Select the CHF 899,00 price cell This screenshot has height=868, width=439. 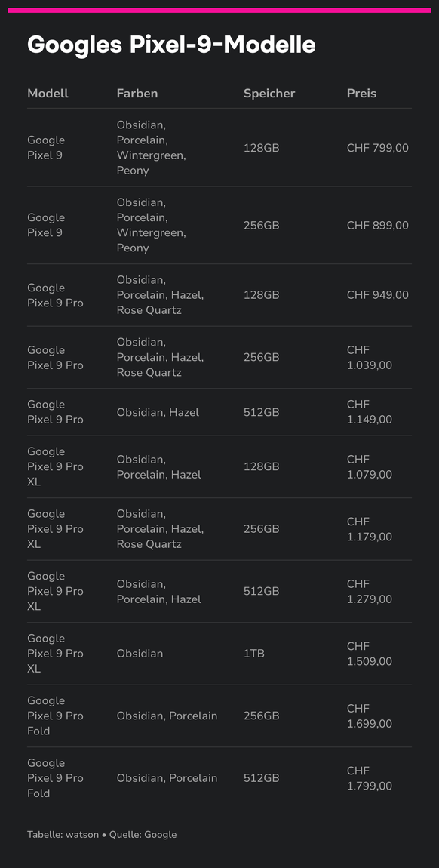378,226
